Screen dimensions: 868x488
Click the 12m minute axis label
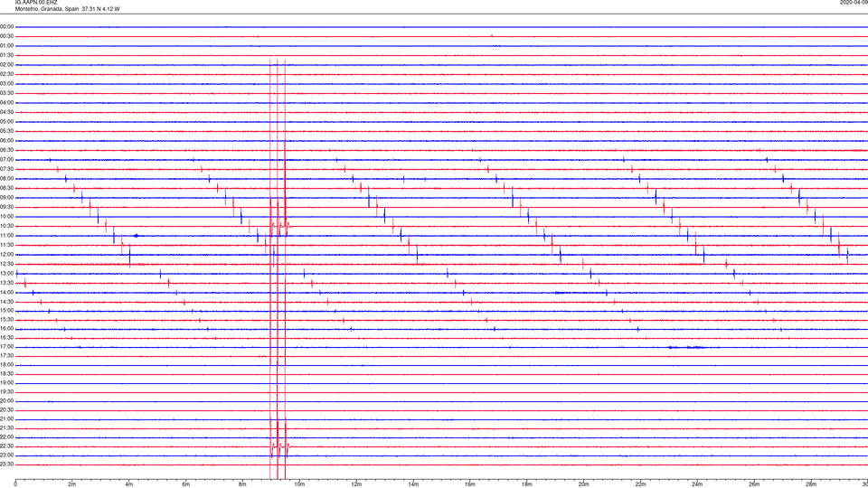tap(356, 484)
